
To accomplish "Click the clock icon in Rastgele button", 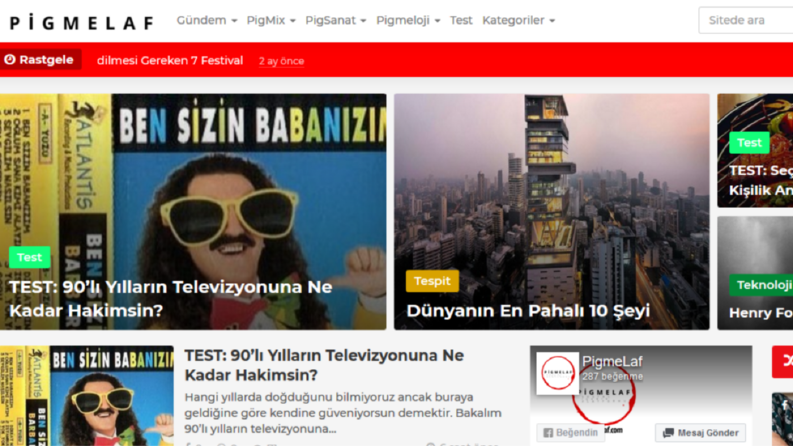I will click(10, 60).
